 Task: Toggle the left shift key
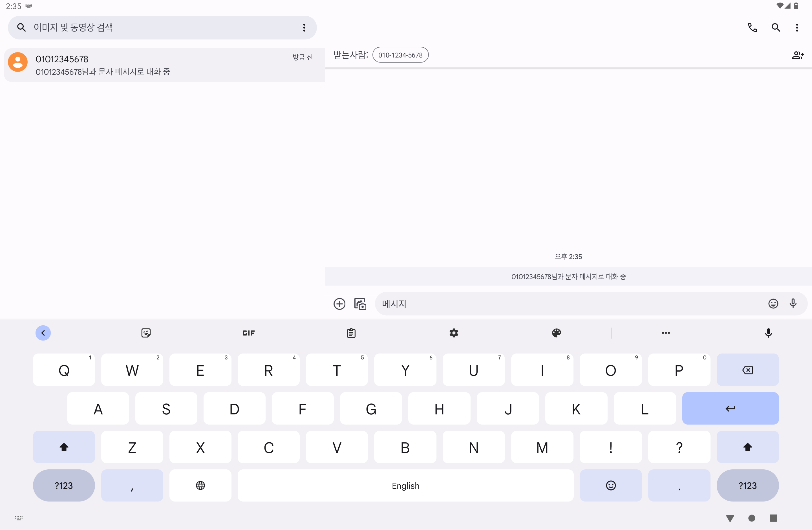[x=64, y=447]
